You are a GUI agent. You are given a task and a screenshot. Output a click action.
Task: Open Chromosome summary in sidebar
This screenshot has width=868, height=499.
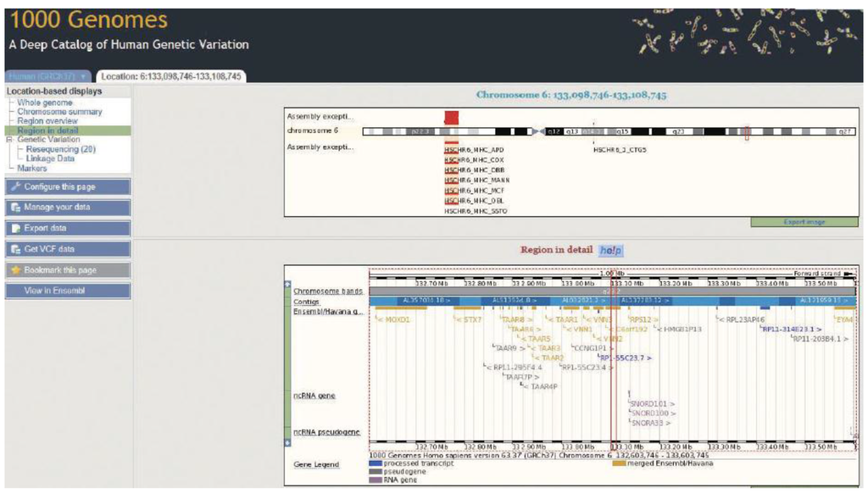[x=59, y=112]
